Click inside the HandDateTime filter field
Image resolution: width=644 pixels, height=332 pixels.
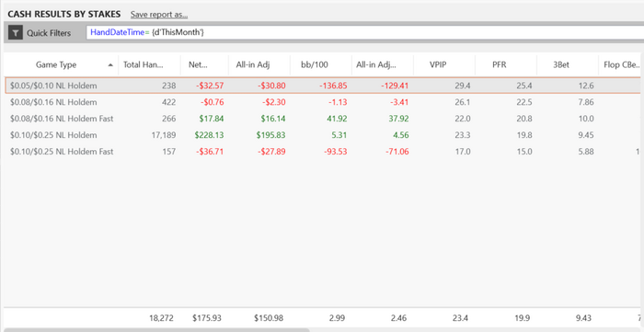click(x=364, y=33)
